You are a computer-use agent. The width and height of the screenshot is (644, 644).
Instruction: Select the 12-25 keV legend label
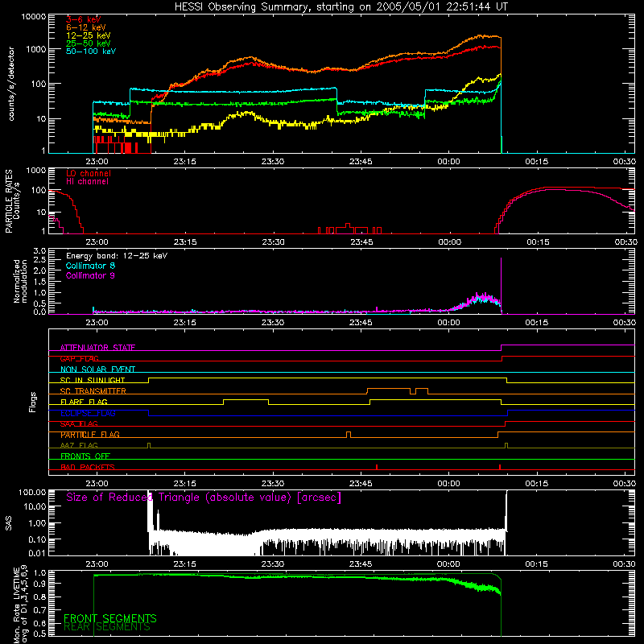(x=88, y=35)
